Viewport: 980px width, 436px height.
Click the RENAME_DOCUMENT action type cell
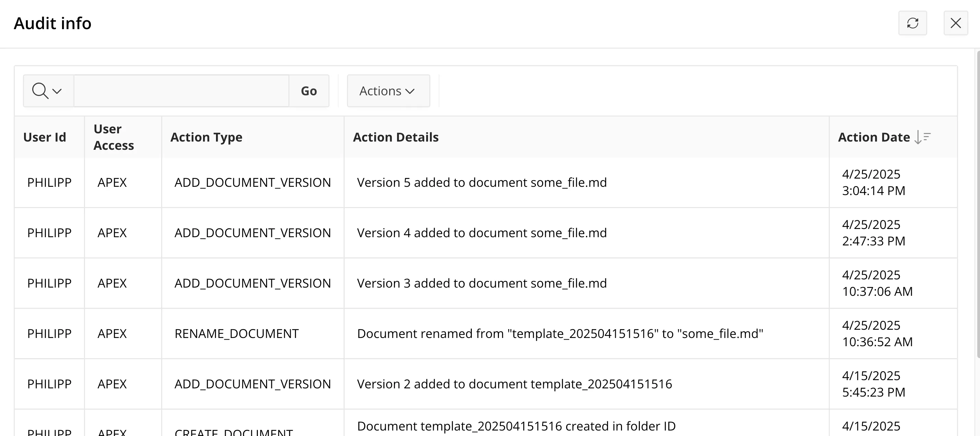pos(236,334)
